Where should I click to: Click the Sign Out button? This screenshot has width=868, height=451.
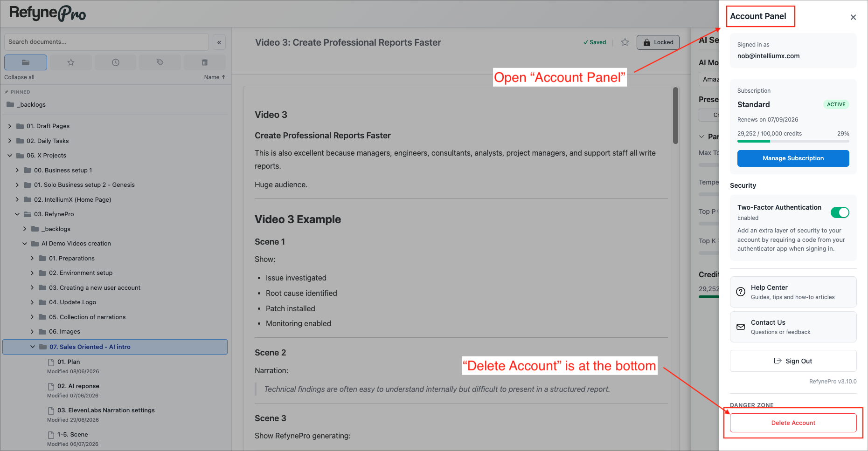(793, 361)
